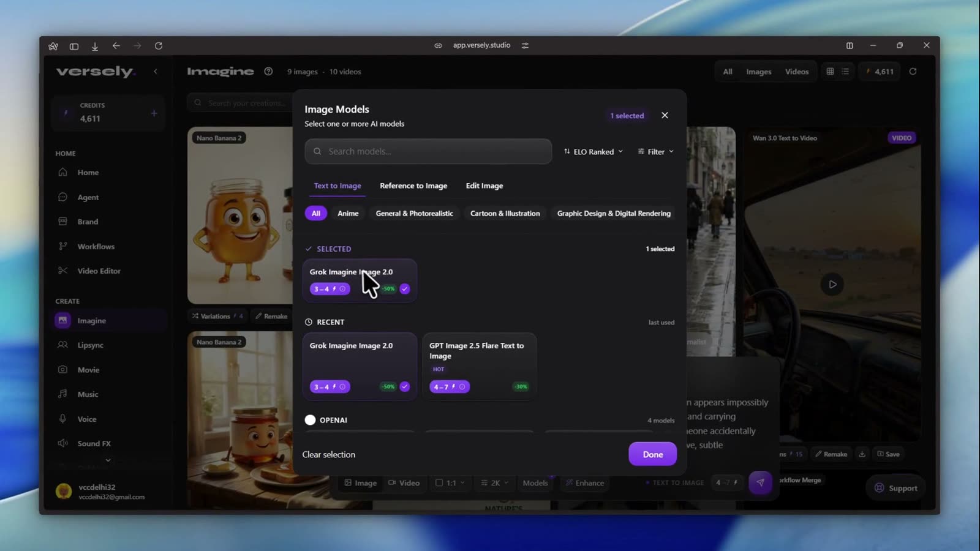Open the vccdelhi32 account profile
Screen dimensions: 980x551
(x=109, y=492)
